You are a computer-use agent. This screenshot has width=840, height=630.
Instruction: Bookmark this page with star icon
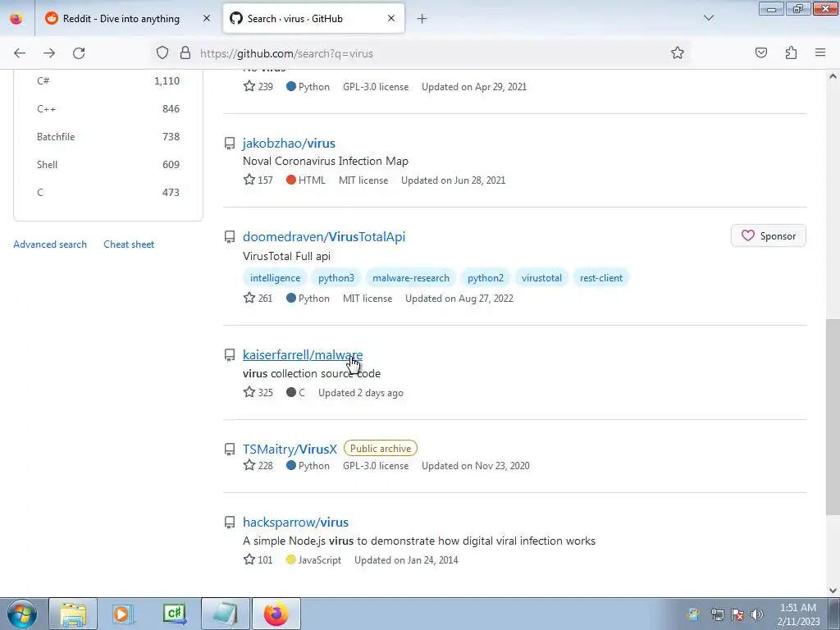coord(677,53)
